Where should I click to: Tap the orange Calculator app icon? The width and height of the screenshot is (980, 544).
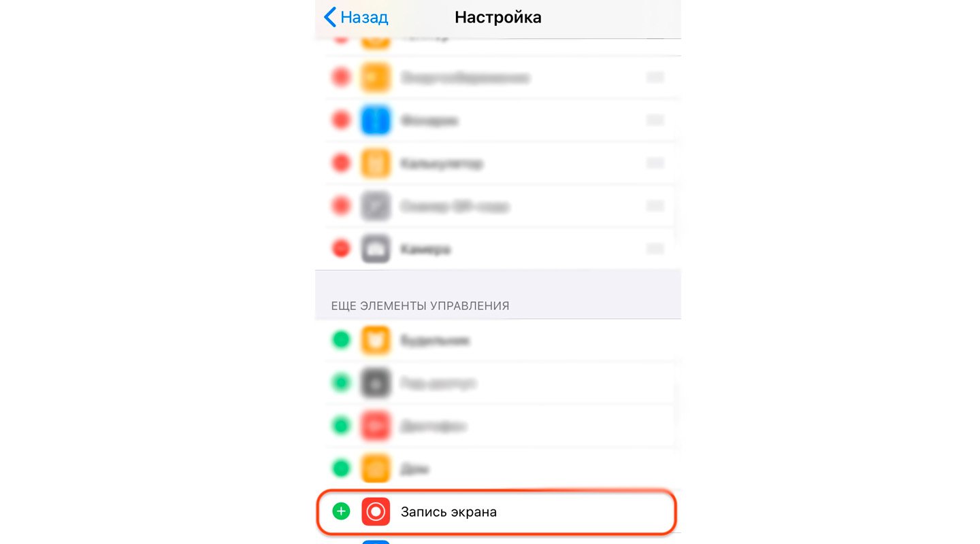376,163
